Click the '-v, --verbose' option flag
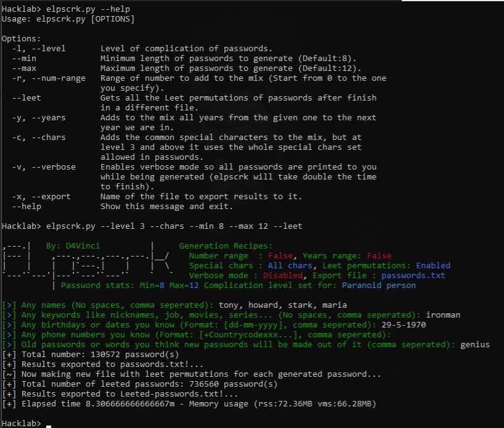 (44, 167)
